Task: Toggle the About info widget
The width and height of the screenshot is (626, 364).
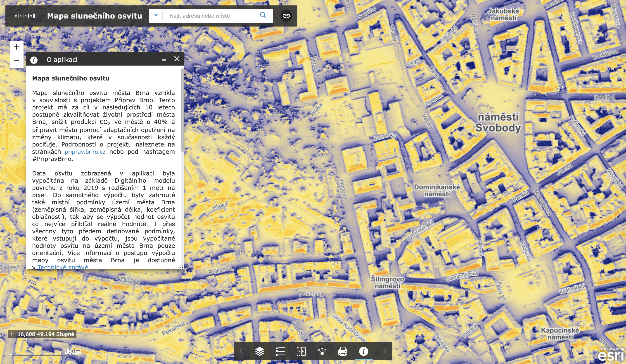Action: tap(363, 351)
